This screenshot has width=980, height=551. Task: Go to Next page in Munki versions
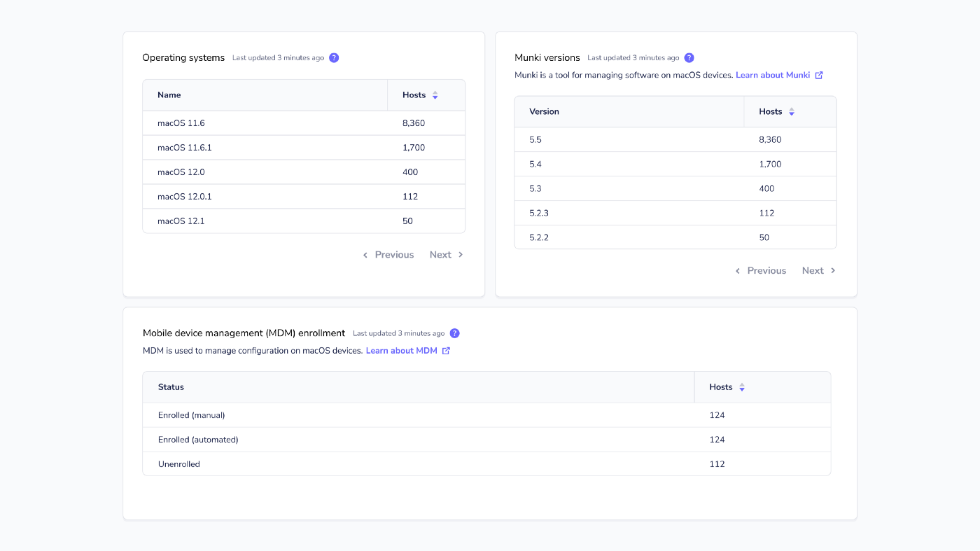pos(819,271)
